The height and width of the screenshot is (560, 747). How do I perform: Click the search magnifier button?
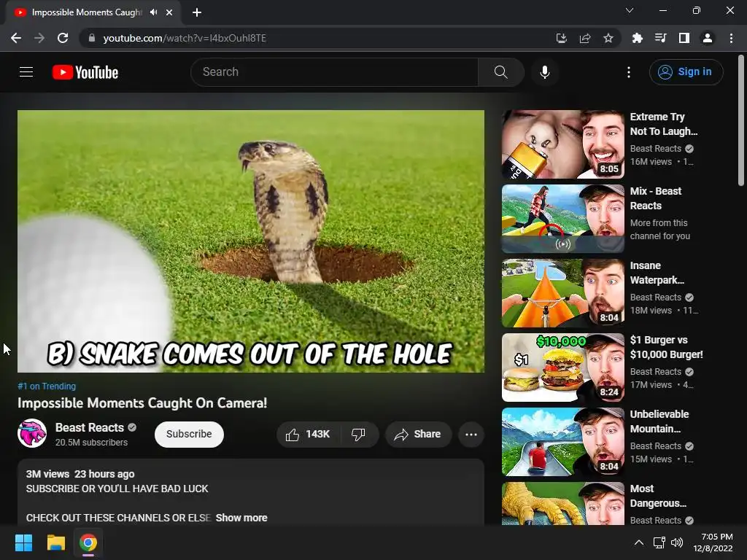coord(500,72)
